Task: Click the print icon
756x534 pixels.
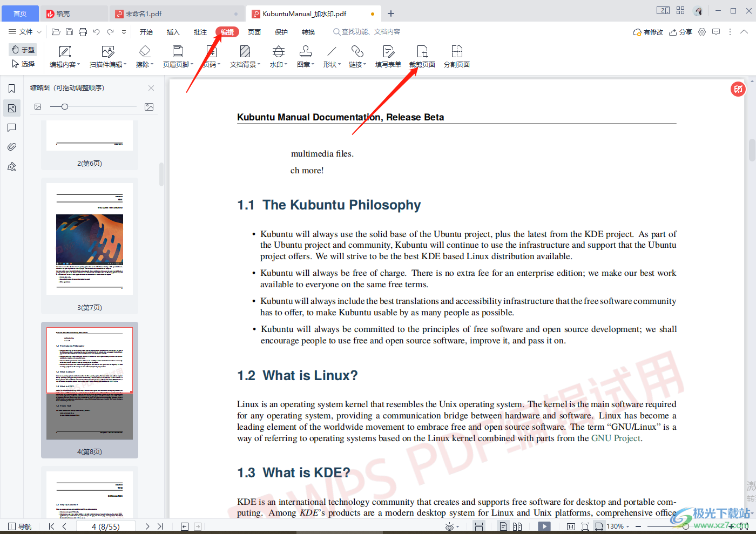Action: [83, 32]
